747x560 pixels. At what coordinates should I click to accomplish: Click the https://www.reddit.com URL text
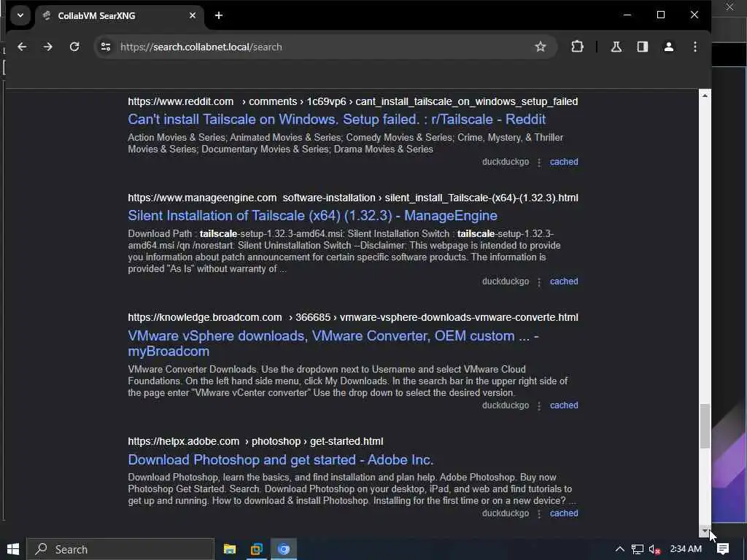click(x=181, y=101)
